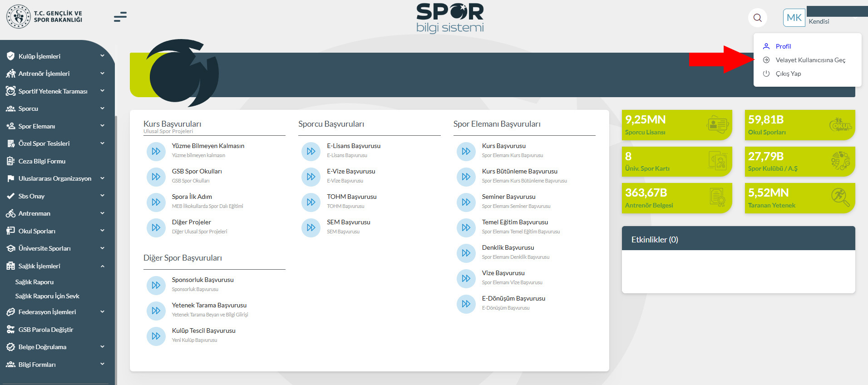Open the Sağlık Raporu İçin Sevk link
The height and width of the screenshot is (385, 868).
pyautogui.click(x=47, y=296)
